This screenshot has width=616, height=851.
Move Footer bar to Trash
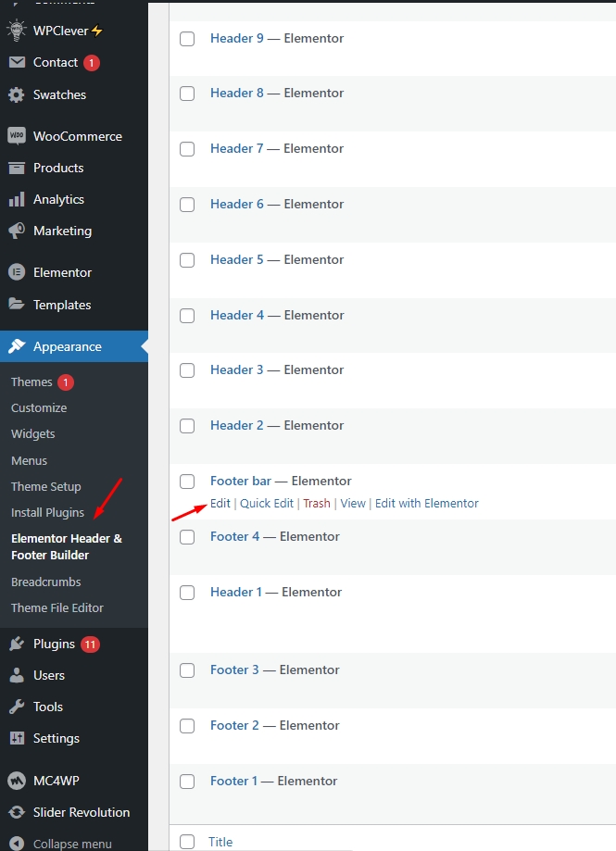click(316, 504)
